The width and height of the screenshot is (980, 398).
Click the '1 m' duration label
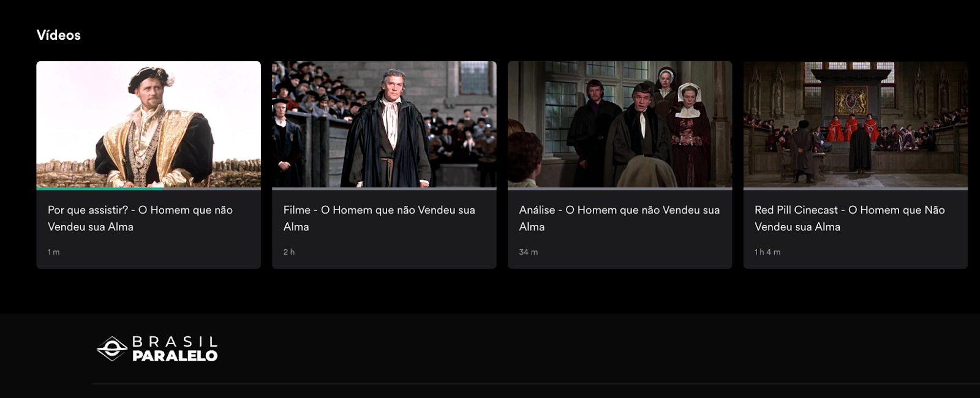[x=54, y=252]
